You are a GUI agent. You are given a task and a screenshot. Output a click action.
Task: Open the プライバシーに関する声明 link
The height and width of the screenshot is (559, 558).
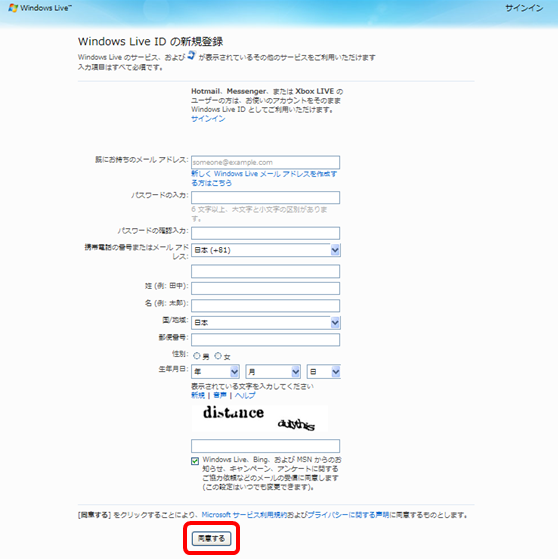(348, 515)
